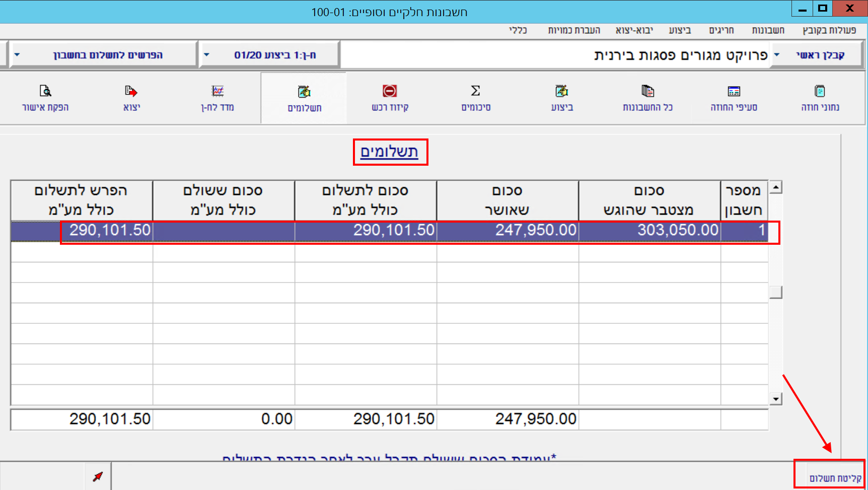Image resolution: width=868 pixels, height=490 pixels.
Task: Select the כל החשבונות all accounts icon
Action: click(x=647, y=92)
